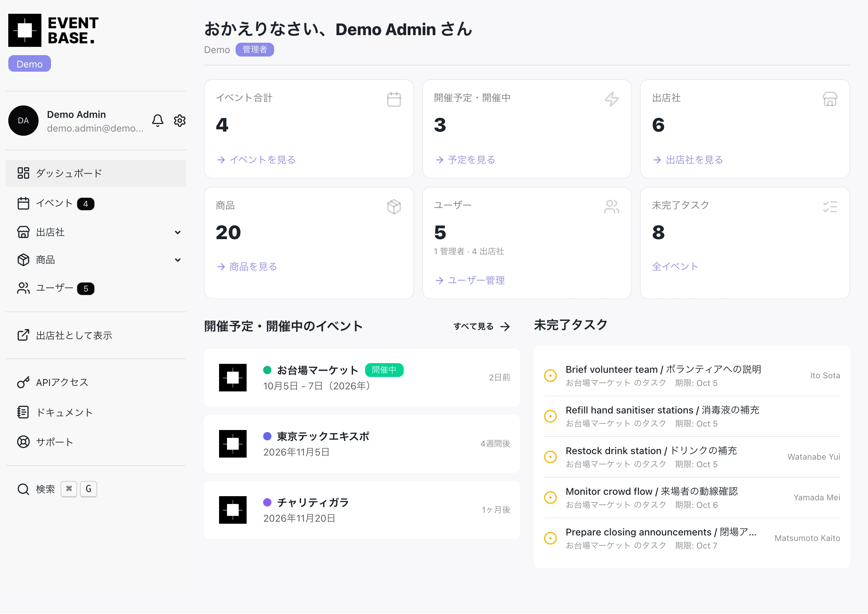Mark Monitor crowd flow task complete

(x=550, y=498)
